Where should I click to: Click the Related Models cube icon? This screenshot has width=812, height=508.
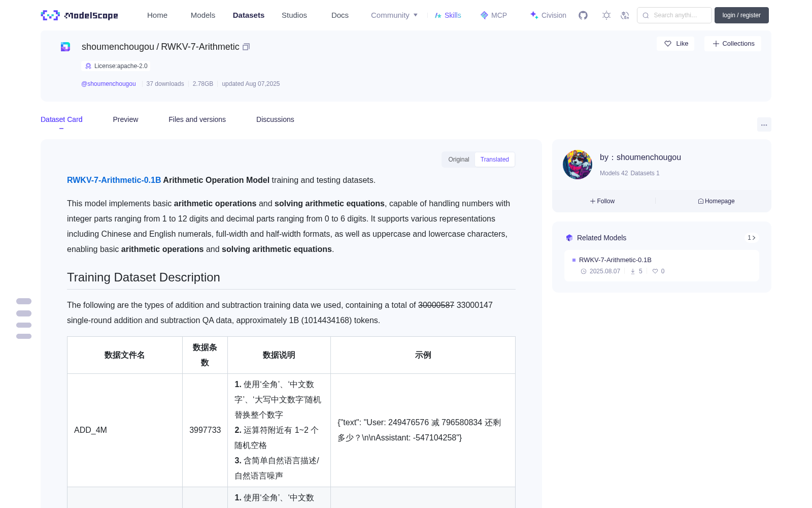[x=569, y=238]
